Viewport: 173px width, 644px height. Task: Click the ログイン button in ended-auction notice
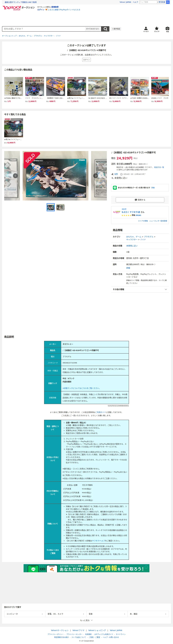click(86, 60)
